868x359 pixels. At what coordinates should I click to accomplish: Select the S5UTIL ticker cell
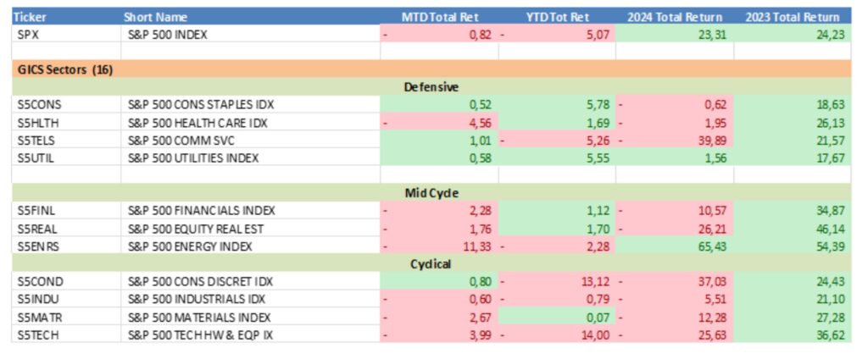[35, 158]
